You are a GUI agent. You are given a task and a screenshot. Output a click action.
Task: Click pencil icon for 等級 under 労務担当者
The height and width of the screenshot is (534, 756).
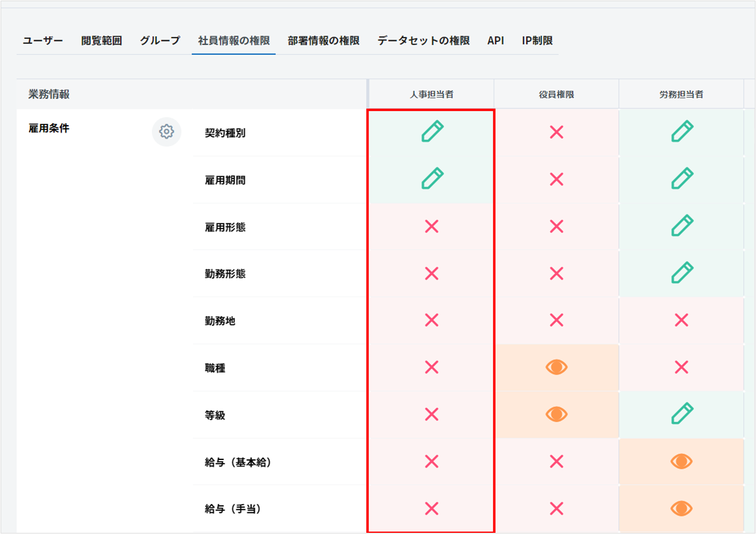[681, 414]
